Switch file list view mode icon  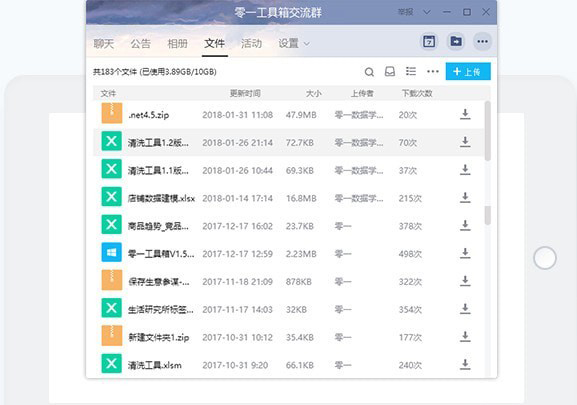[411, 71]
